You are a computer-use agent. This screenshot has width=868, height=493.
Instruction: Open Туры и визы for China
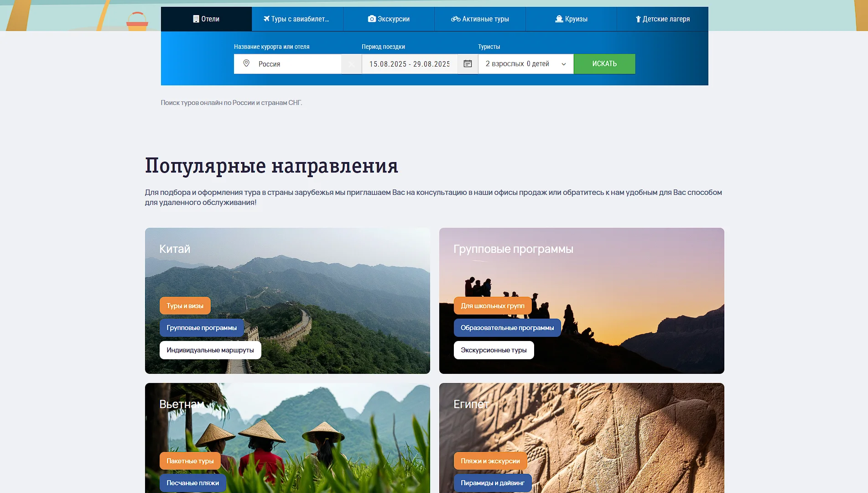tap(185, 306)
